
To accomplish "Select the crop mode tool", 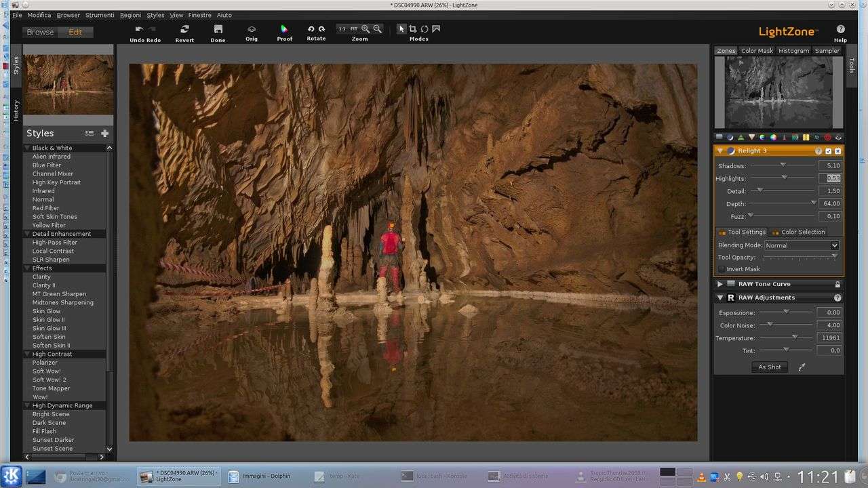I will [x=412, y=29].
